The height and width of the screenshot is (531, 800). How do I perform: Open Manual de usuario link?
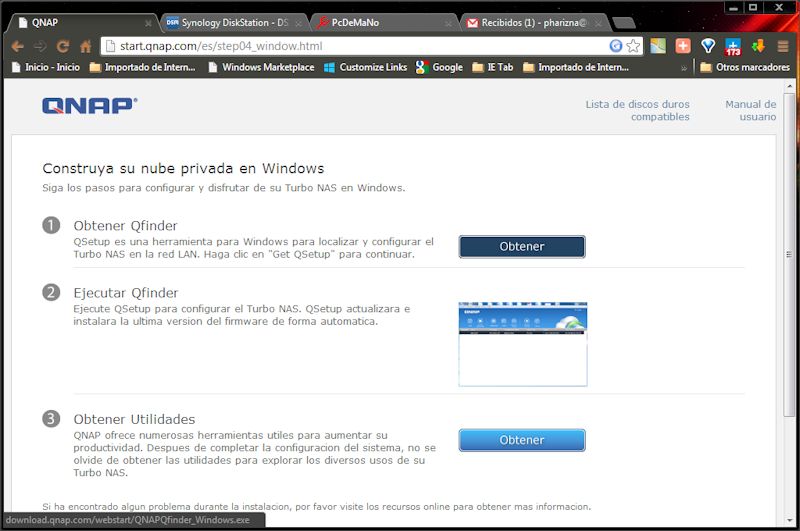point(751,110)
